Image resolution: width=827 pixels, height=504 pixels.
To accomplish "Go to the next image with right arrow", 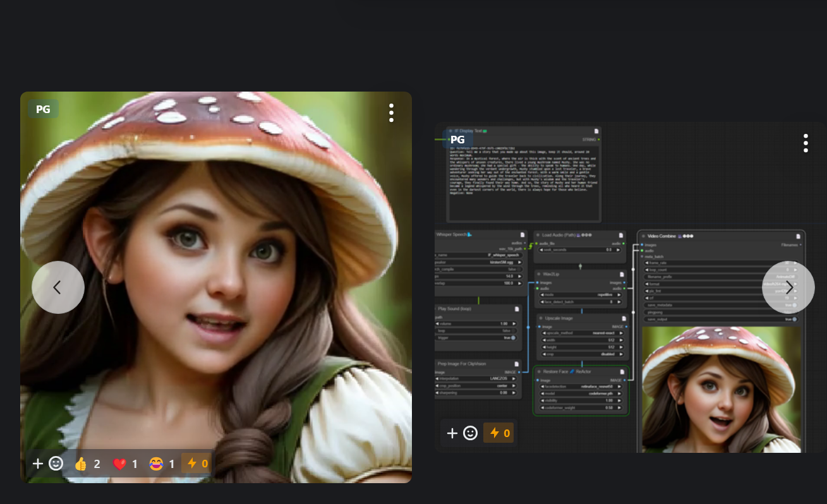I will click(788, 287).
